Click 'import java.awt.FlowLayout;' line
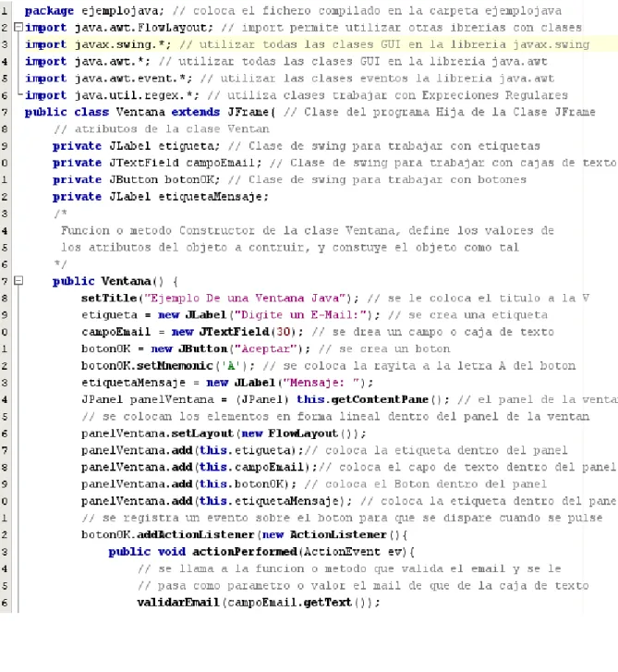Image resolution: width=618 pixels, height=672 pixels. click(118, 28)
